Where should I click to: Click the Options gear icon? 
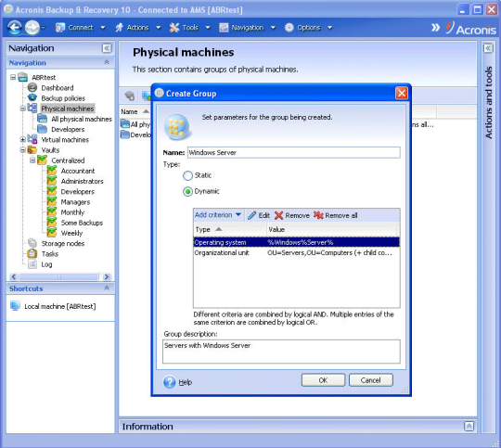(x=289, y=28)
